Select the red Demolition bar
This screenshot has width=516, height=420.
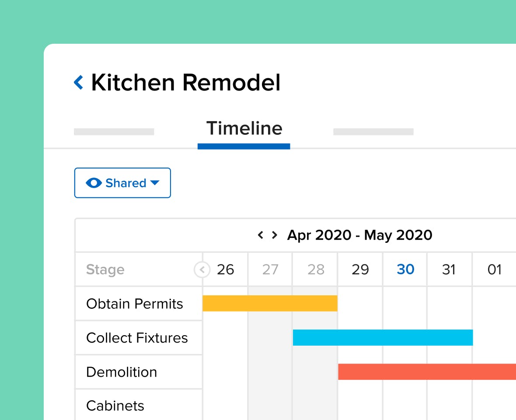click(x=427, y=371)
